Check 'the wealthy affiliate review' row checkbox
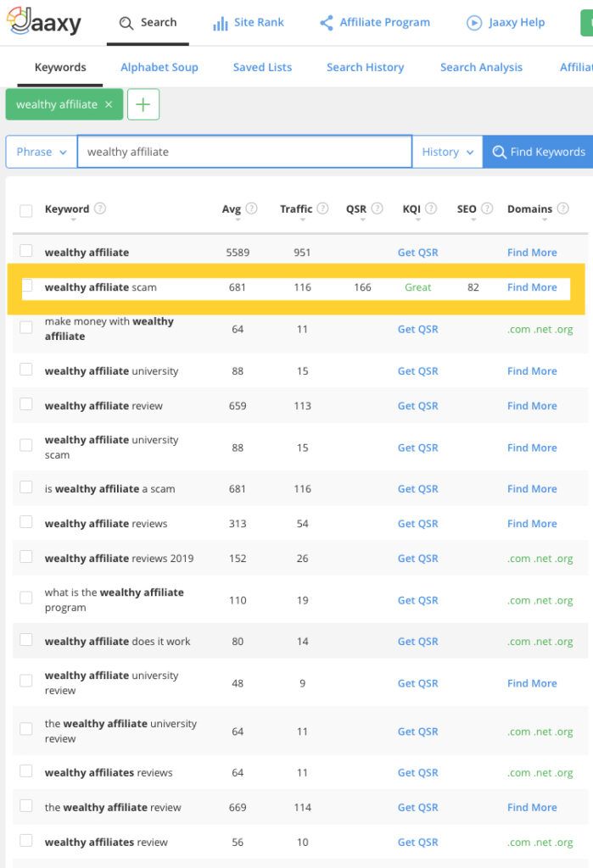The image size is (593, 868). point(26,806)
